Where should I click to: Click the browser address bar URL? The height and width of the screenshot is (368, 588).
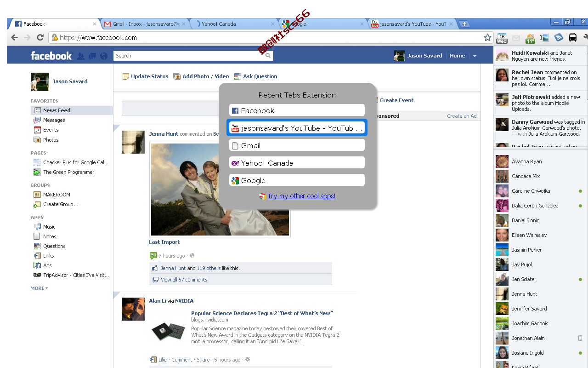(x=98, y=38)
